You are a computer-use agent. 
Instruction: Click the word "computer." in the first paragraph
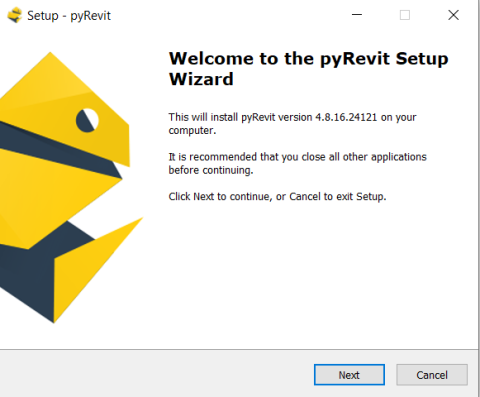(192, 131)
